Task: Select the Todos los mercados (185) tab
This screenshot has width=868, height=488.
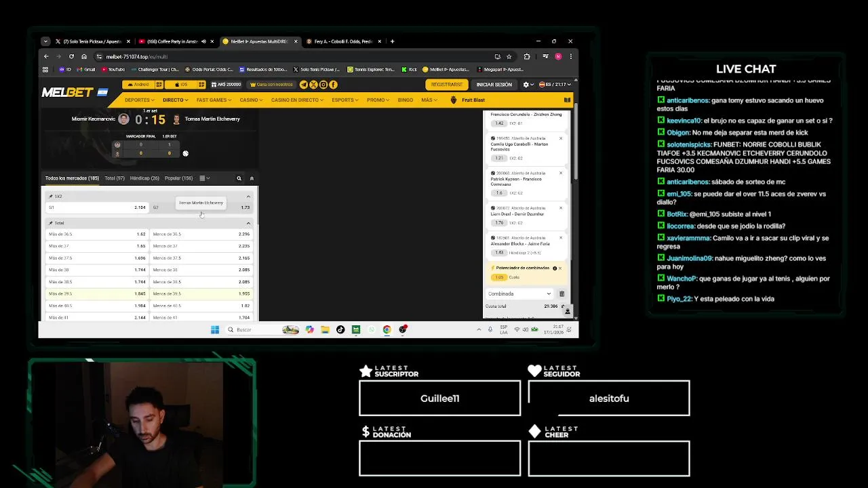Action: click(x=72, y=178)
